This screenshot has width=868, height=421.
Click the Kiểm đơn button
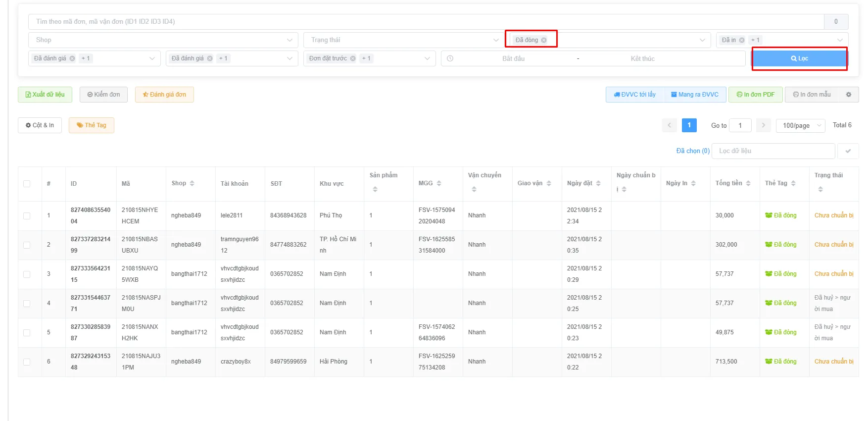(x=103, y=95)
